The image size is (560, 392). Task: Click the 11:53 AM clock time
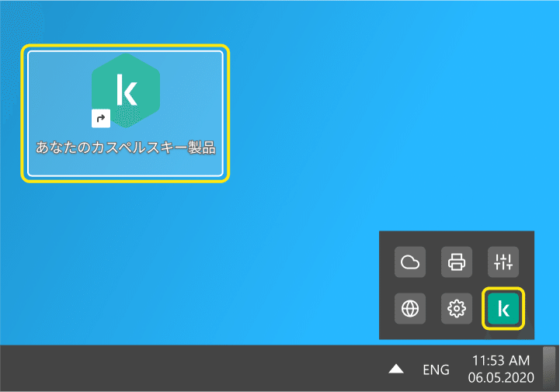click(x=500, y=360)
